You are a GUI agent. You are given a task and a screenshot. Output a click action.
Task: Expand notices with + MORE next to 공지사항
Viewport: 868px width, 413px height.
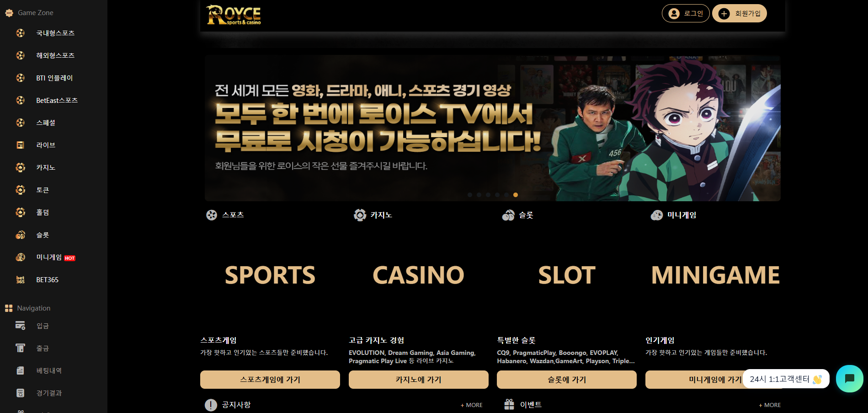point(472,405)
